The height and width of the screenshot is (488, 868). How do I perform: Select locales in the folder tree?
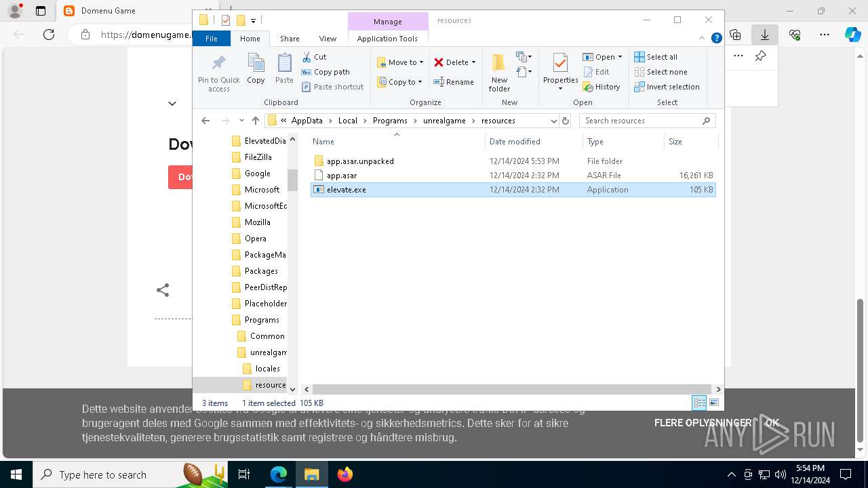click(x=267, y=369)
